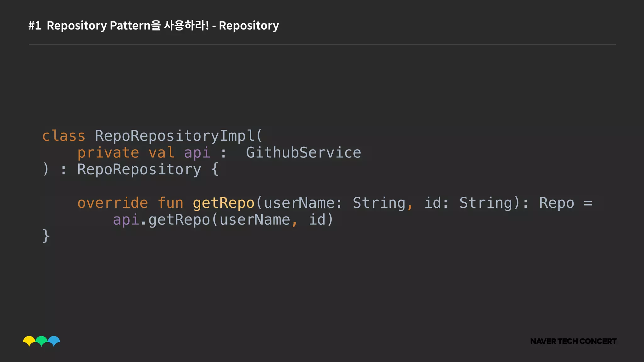
Task: Click the 'NAVER TECH CONCERT' text
Action: [x=573, y=341]
